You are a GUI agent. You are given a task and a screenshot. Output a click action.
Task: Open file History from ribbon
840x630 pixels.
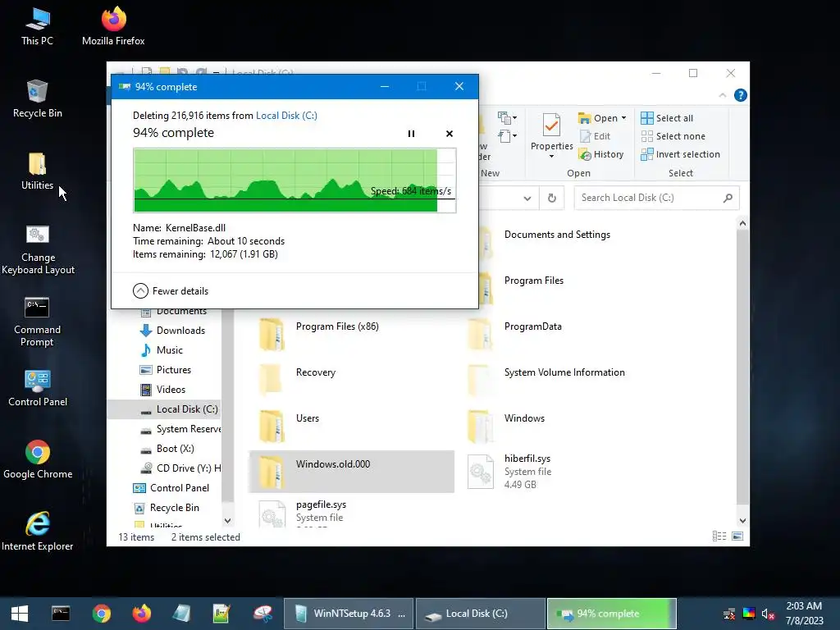tap(601, 154)
